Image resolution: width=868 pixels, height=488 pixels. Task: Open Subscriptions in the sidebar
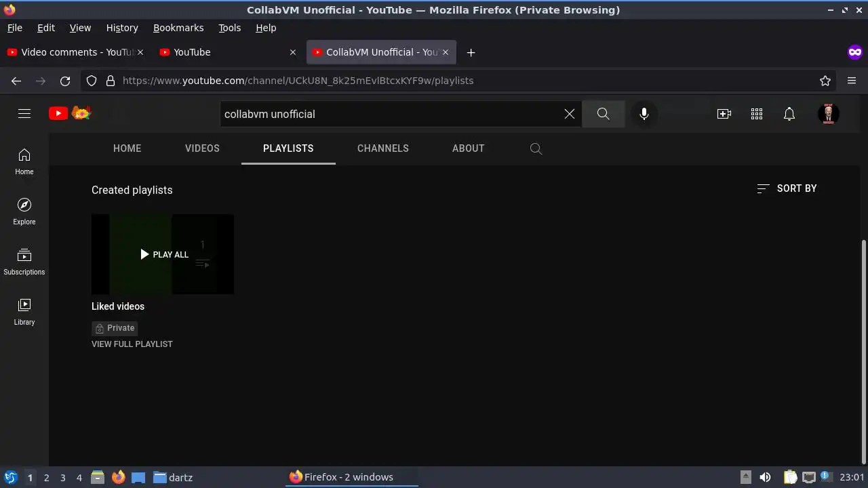click(24, 262)
